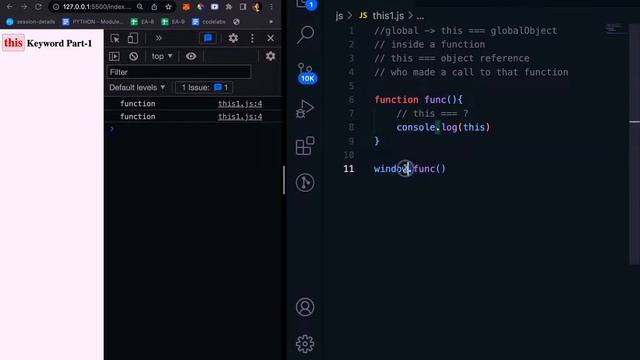Screen dimensions: 640x360
Task: Reload the browser page
Action: [38, 7]
